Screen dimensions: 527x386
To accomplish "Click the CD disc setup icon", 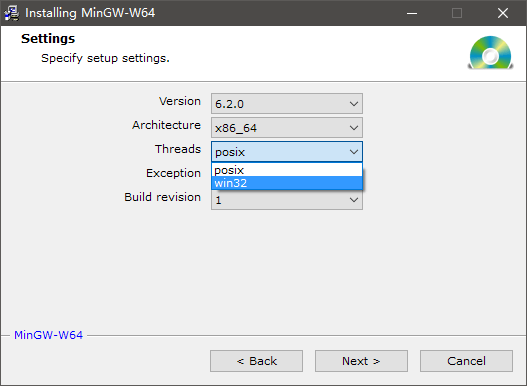I will 490,53.
